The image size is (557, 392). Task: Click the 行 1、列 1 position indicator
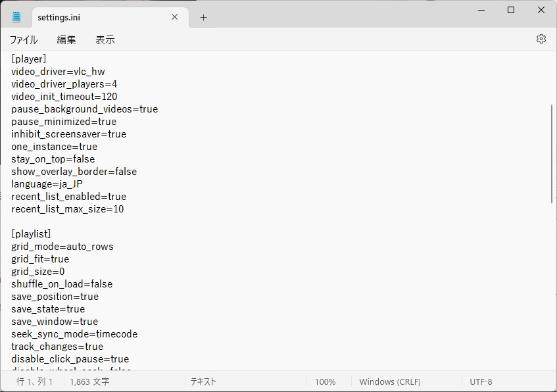pos(35,381)
